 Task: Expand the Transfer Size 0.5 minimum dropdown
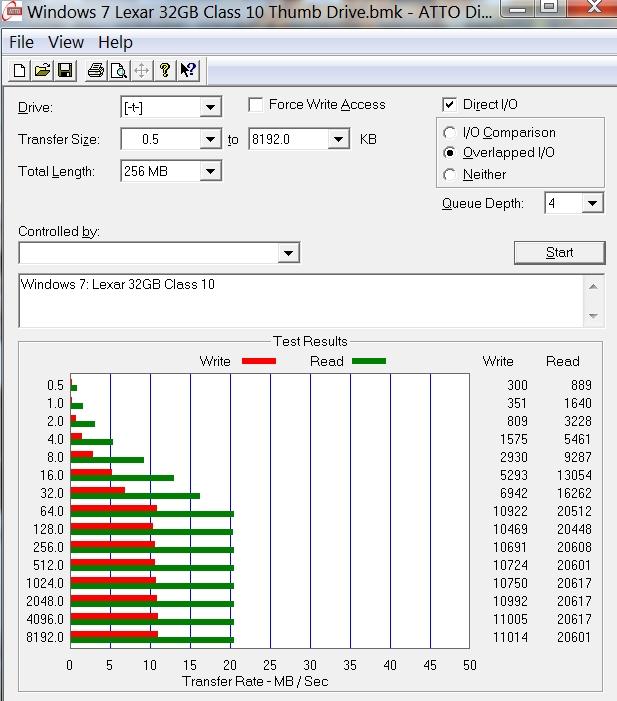coord(210,139)
